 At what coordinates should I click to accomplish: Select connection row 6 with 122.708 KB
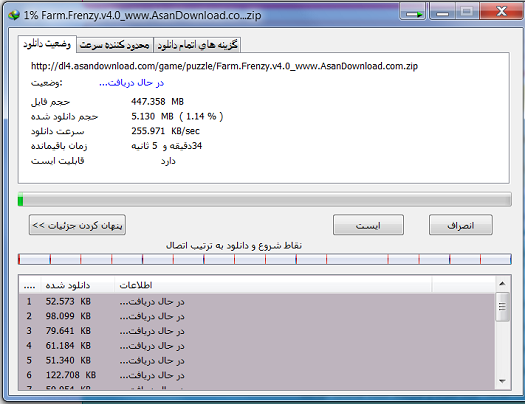(x=257, y=375)
